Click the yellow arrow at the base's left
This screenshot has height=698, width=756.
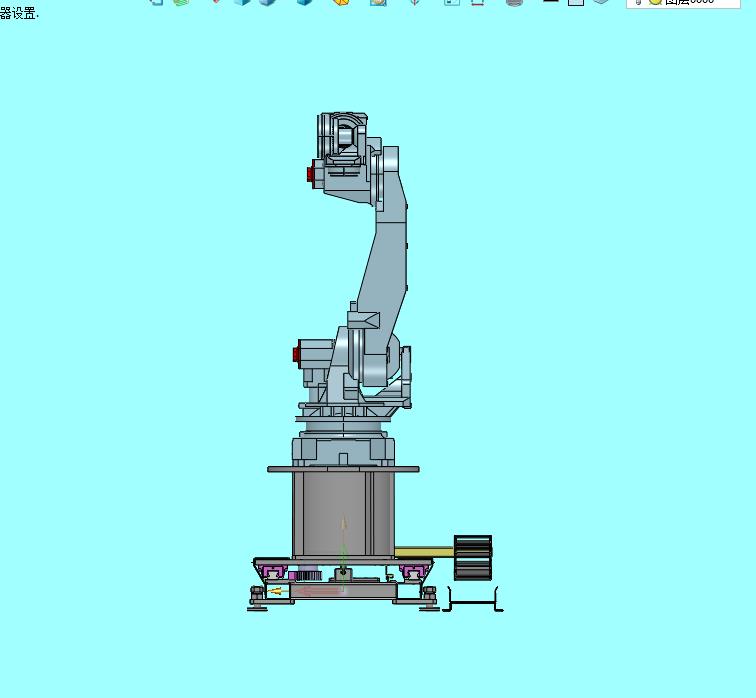click(275, 591)
